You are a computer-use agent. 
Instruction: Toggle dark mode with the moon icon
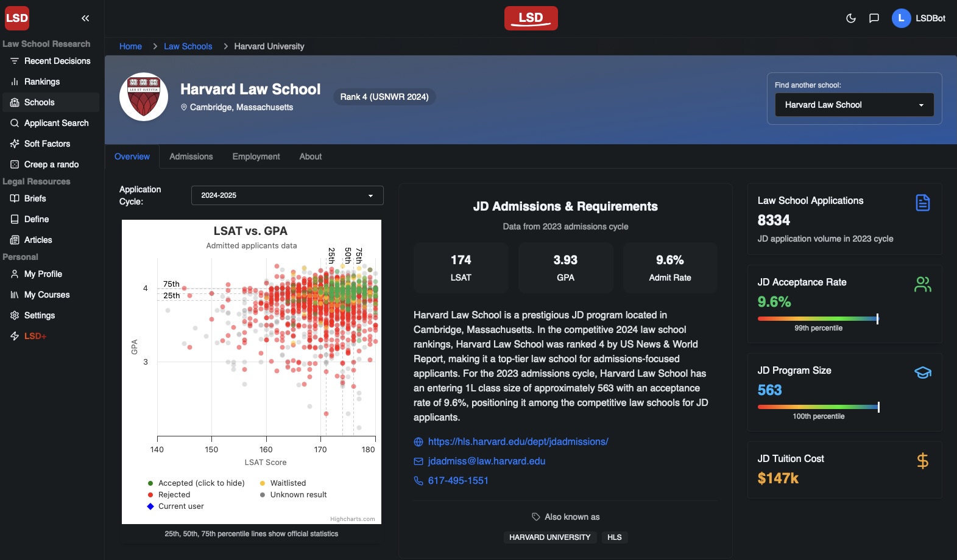coord(851,18)
